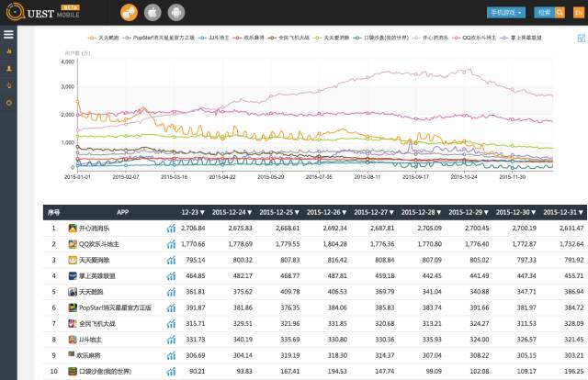Open trend chart icon for QQ欢乐斗地主
Screen dimensions: 588x380
(171, 244)
